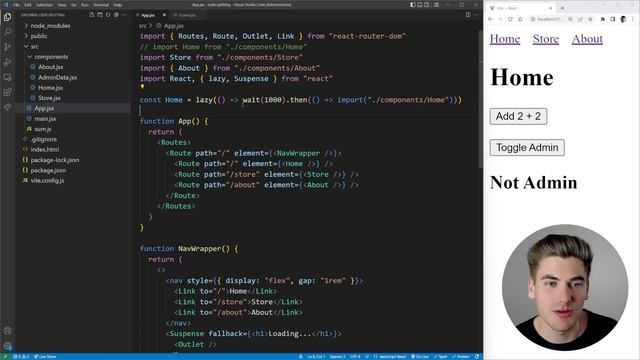Viewport: 640px width, 360px height.
Task: Collapse all folders in Explorer
Action: click(116, 15)
